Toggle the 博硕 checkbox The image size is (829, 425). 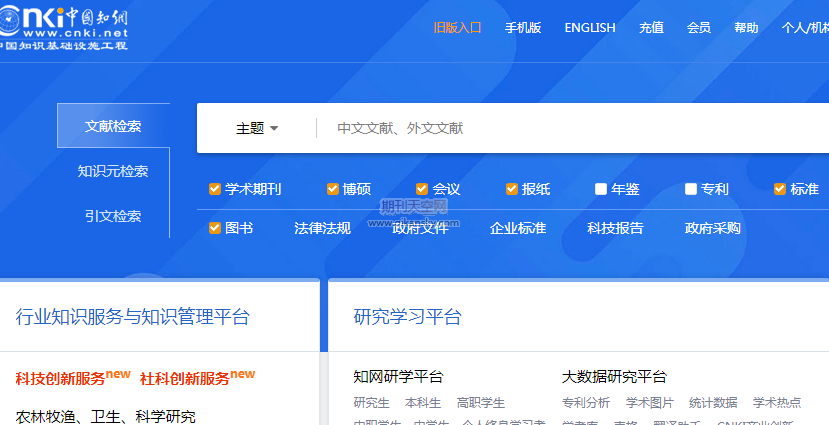(x=333, y=189)
